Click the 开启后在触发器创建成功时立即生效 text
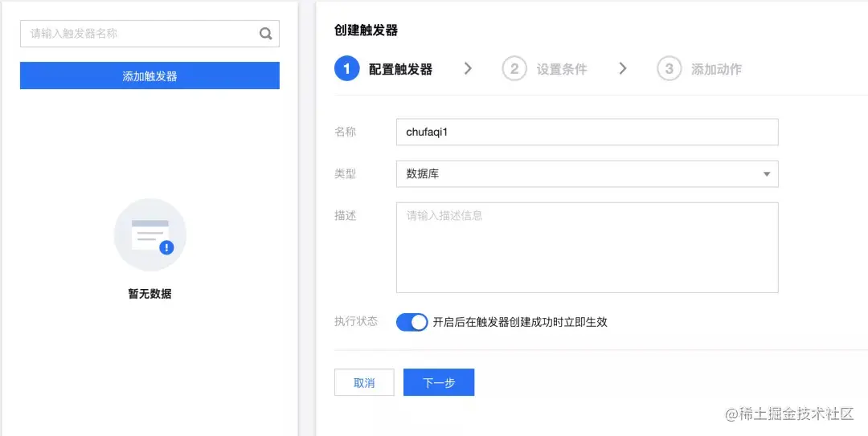This screenshot has width=868, height=436. coord(520,322)
